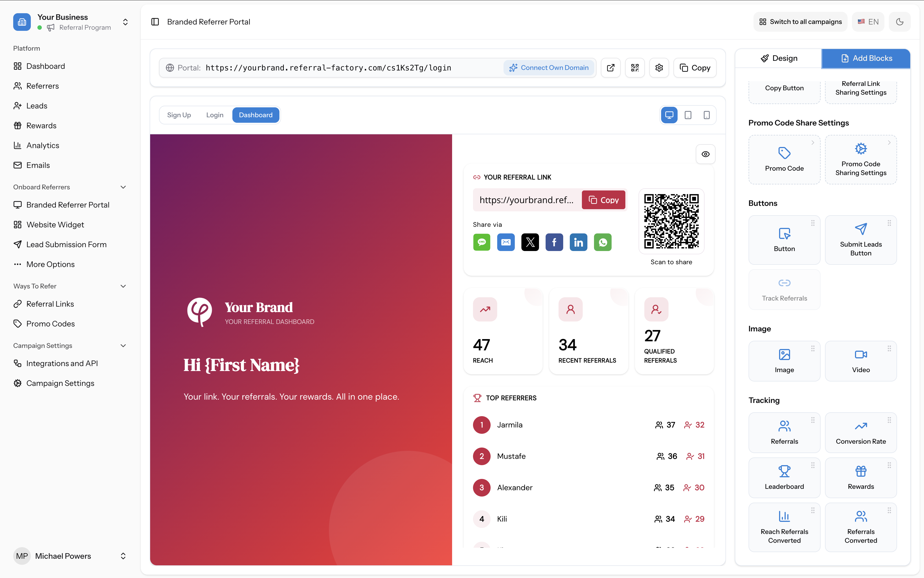The height and width of the screenshot is (578, 924).
Task: Click the Your Brand logo
Action: [x=199, y=312]
